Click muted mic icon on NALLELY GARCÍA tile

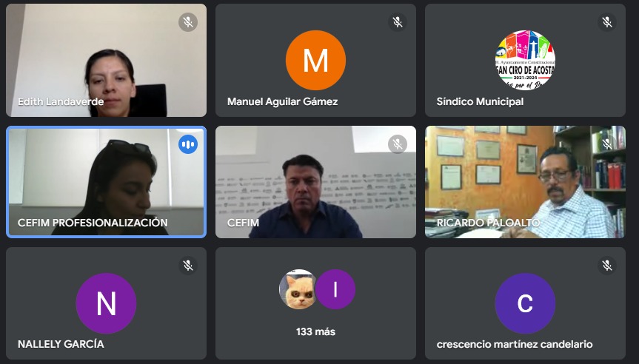pos(188,266)
